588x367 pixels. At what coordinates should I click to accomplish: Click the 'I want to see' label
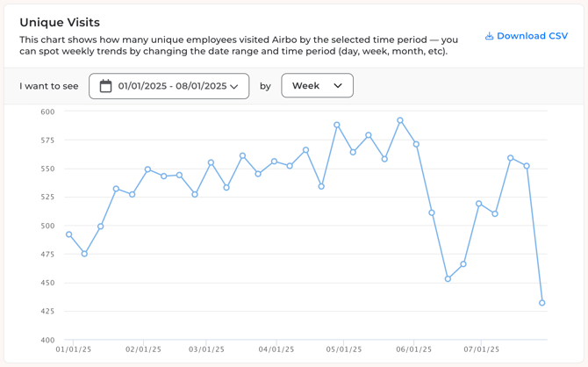pyautogui.click(x=49, y=86)
